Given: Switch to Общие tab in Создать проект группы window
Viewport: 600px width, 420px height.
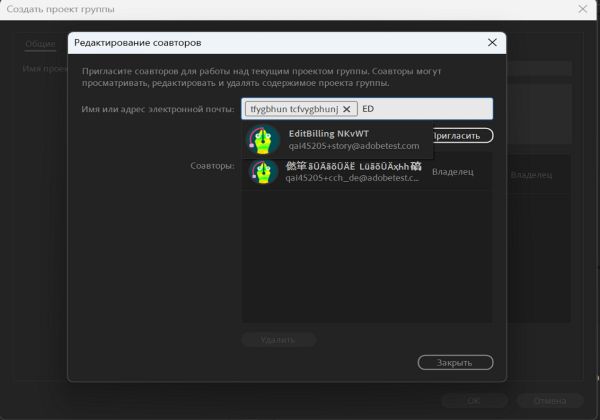Looking at the screenshot, I should 40,44.
